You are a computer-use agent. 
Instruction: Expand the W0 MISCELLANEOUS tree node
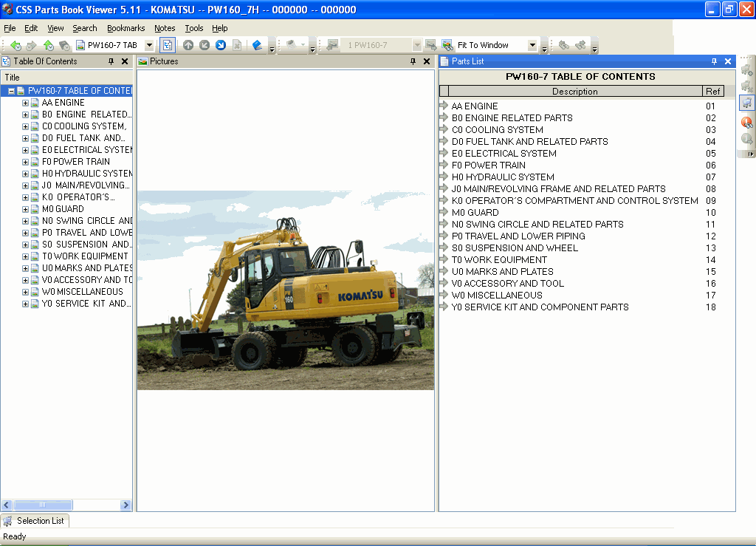point(25,292)
